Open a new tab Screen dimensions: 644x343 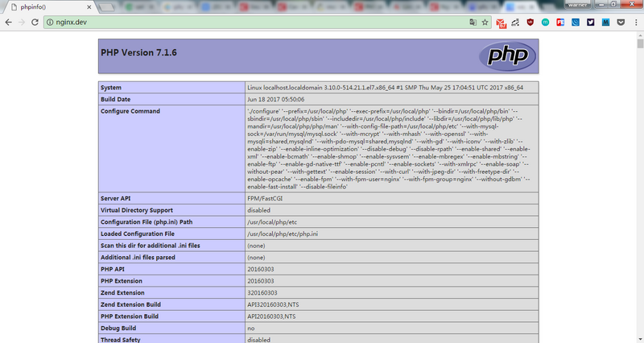pos(106,7)
